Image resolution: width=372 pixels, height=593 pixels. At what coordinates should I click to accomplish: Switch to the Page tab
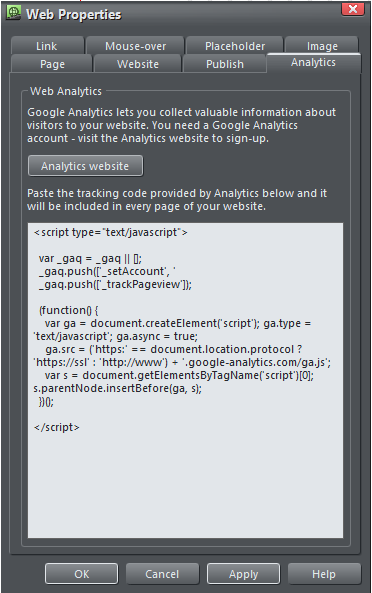pyautogui.click(x=52, y=64)
